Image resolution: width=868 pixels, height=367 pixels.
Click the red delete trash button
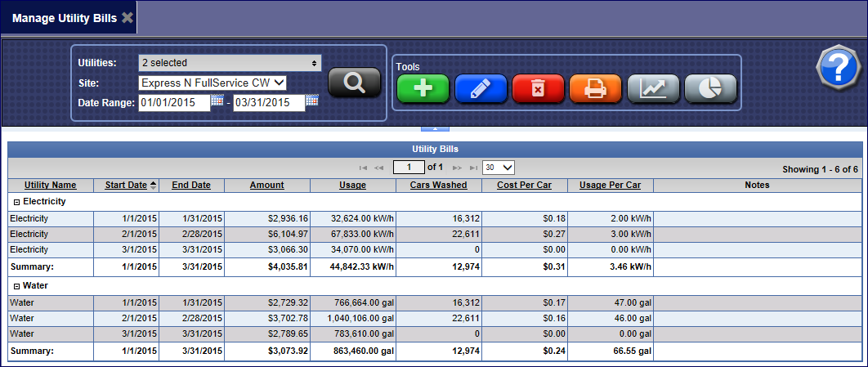pyautogui.click(x=538, y=88)
